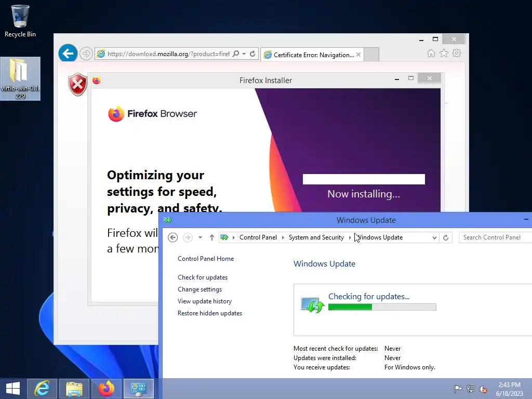Click the muted volume tray icon
The image size is (532, 399).
coord(483,389)
